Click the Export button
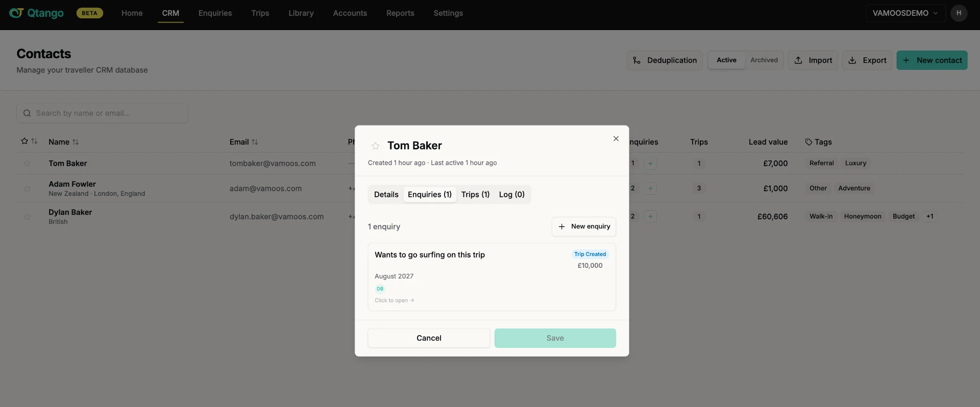The width and height of the screenshot is (980, 407). click(867, 60)
